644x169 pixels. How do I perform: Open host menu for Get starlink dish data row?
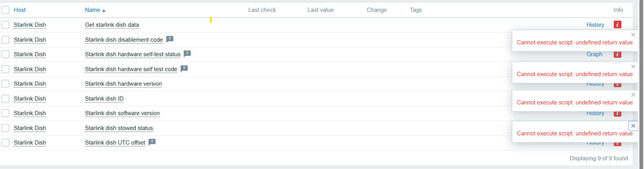coord(30,25)
